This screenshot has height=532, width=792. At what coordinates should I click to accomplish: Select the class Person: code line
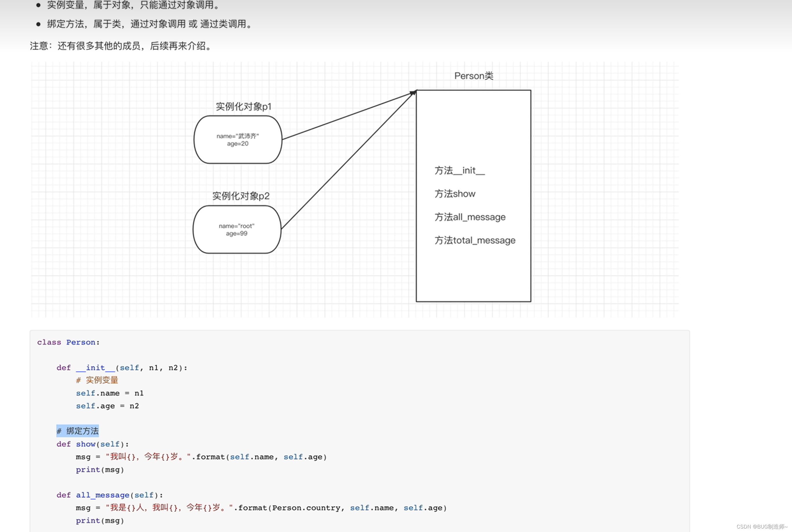tap(68, 342)
